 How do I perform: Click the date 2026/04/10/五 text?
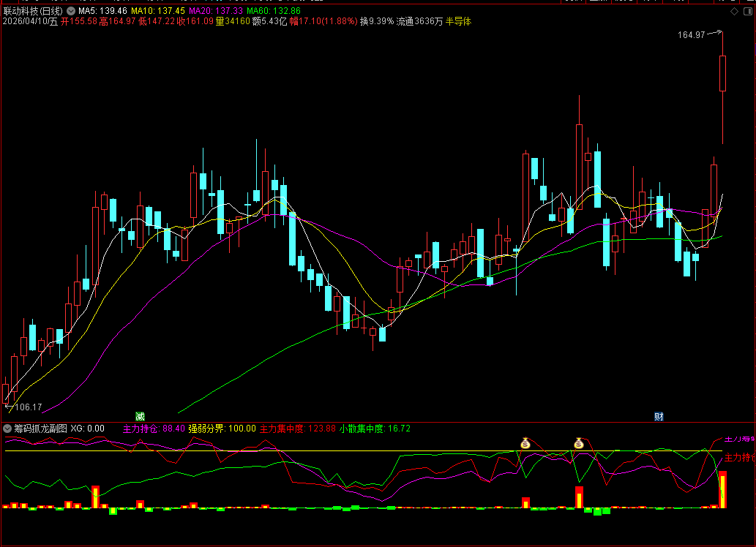[30, 21]
